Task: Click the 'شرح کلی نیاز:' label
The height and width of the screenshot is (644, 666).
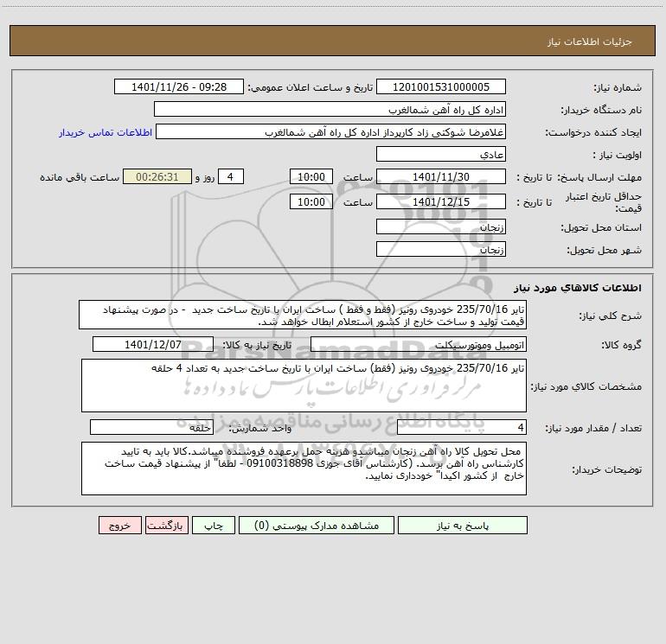Action: pos(611,316)
